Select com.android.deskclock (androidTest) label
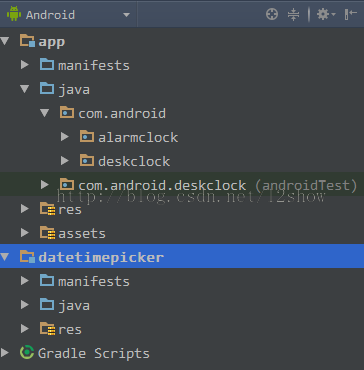The width and height of the screenshot is (364, 370). click(x=218, y=186)
